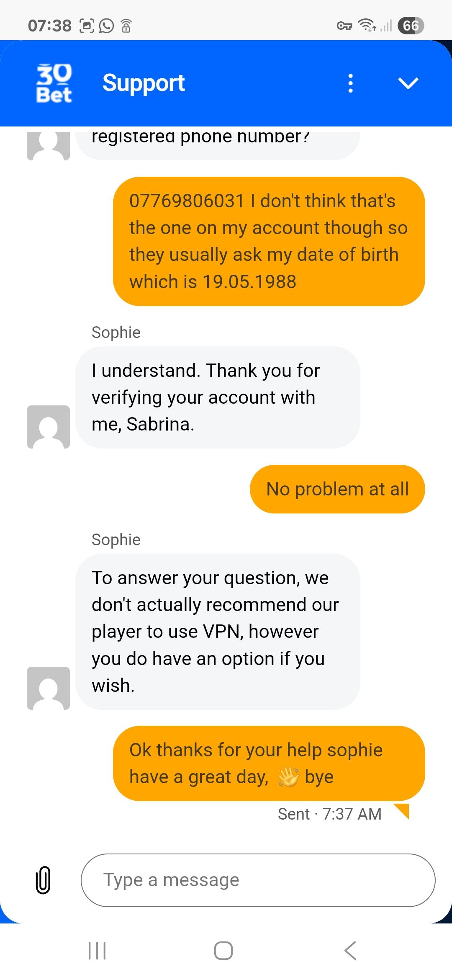The width and height of the screenshot is (452, 980).
Task: Tap the battery indicator showing 66
Action: click(x=411, y=26)
